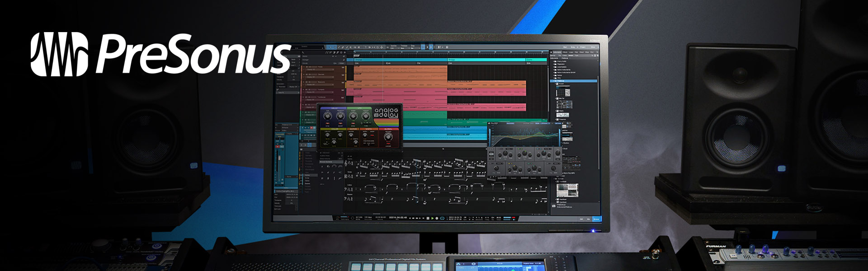Image resolution: width=868 pixels, height=271 pixels.
Task: Click the Start button in the top bar
Action: (565, 47)
